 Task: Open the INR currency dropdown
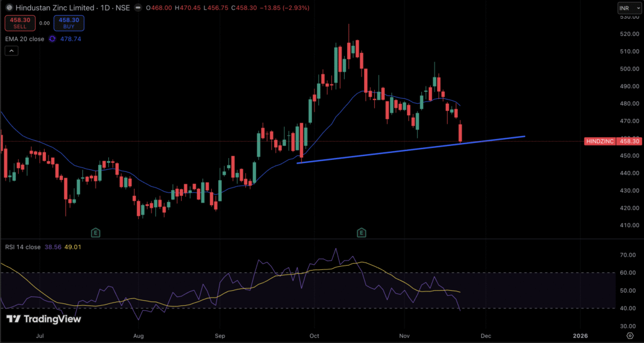(x=626, y=8)
